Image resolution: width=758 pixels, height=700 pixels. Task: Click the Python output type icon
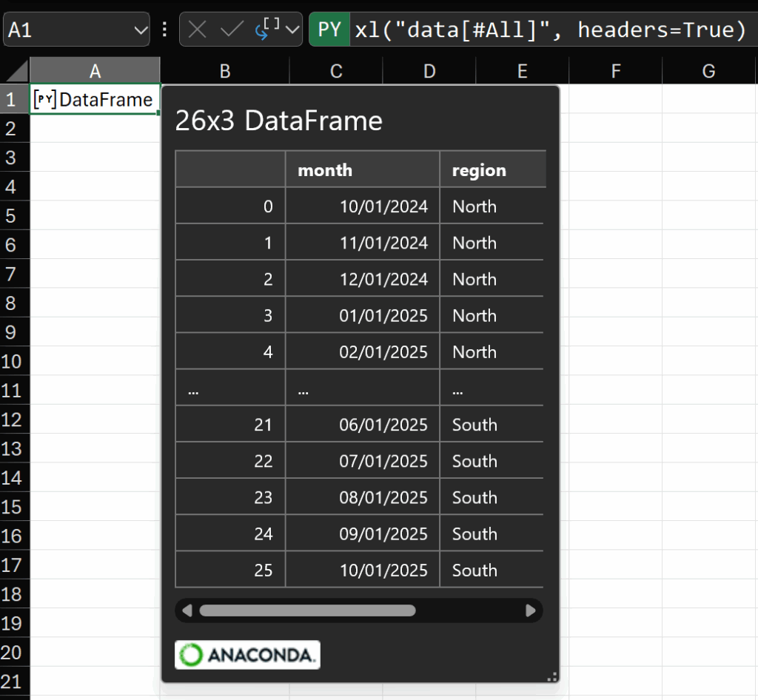(x=266, y=29)
